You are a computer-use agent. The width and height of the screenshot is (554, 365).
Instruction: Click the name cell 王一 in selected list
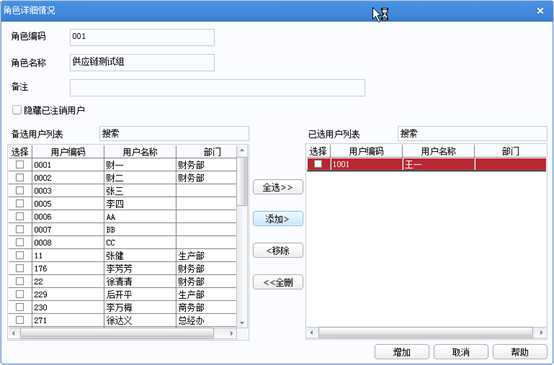click(438, 164)
